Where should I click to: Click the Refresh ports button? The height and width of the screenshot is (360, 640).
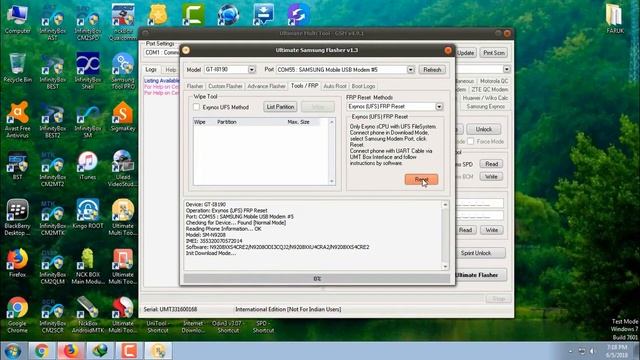click(x=432, y=70)
